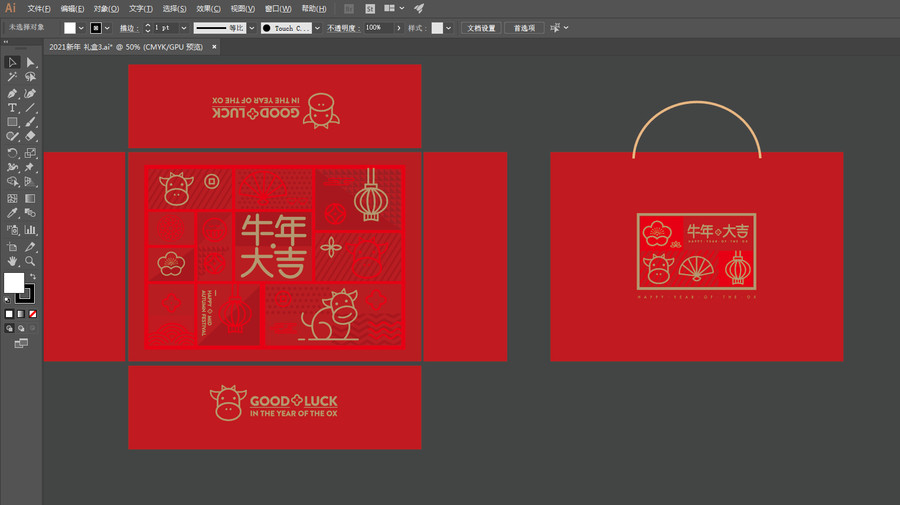Viewport: 900px width, 505px height.
Task: Select the Direct Selection tool
Action: [x=30, y=62]
